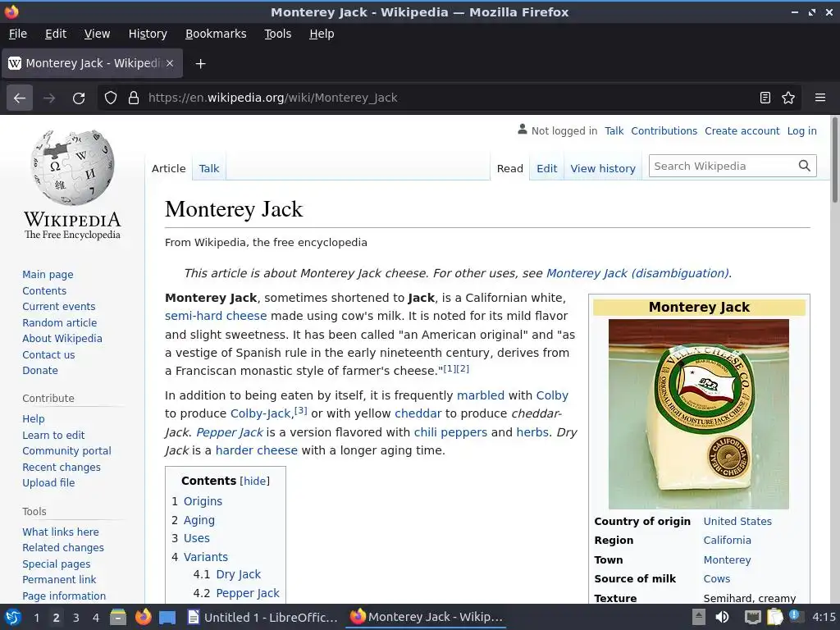The image size is (840, 630).
Task: Click the page vertical scrollbar thumb
Action: pos(834,160)
